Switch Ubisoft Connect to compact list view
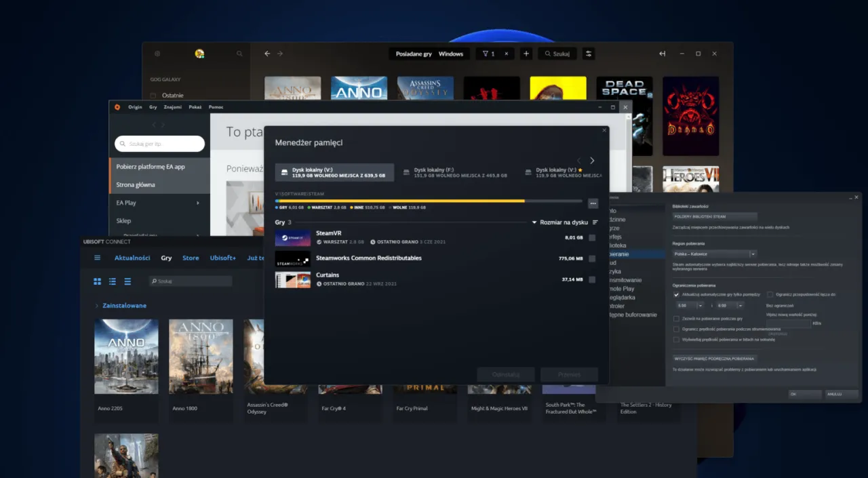The image size is (868, 478). [x=127, y=281]
